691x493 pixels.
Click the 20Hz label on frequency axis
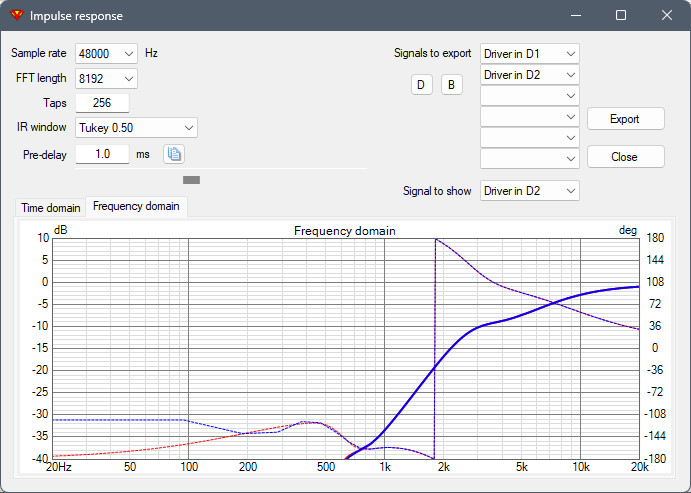click(59, 467)
